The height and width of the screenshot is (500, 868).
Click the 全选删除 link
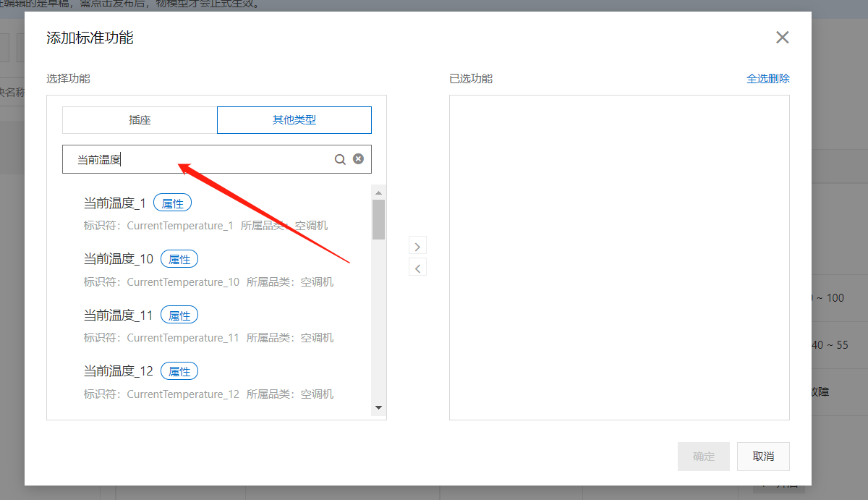[x=768, y=78]
